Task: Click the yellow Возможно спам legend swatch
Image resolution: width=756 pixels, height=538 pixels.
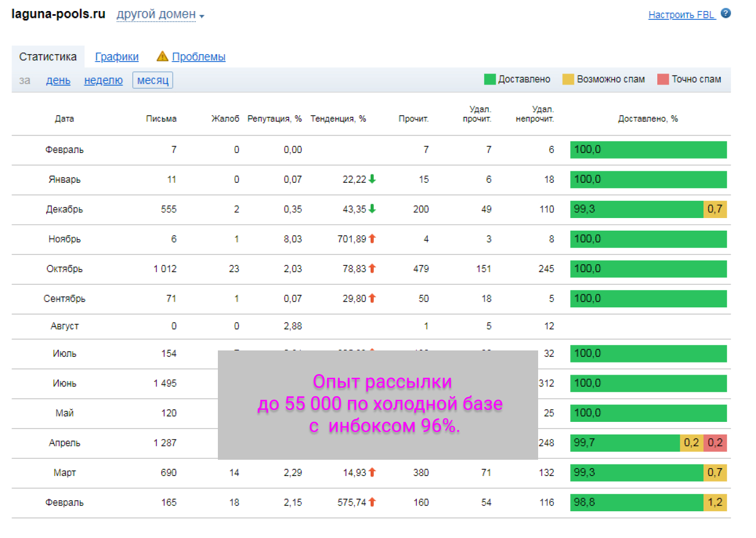Action: (x=568, y=79)
